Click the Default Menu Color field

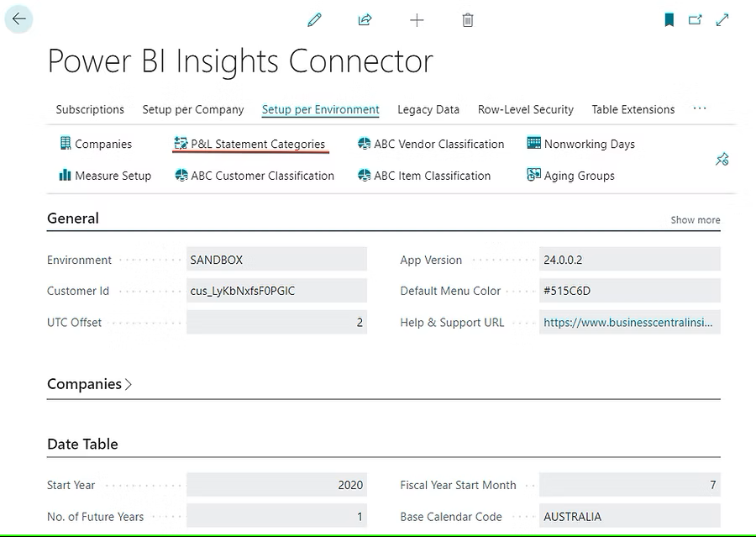(x=628, y=291)
